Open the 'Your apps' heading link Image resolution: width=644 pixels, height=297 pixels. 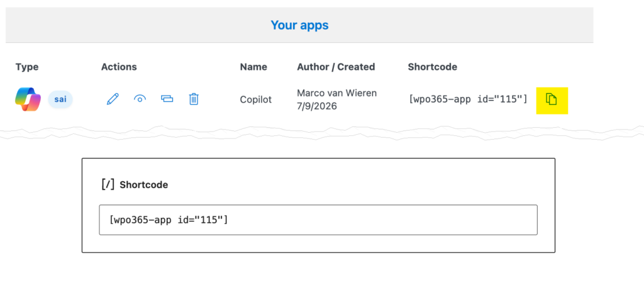(299, 25)
